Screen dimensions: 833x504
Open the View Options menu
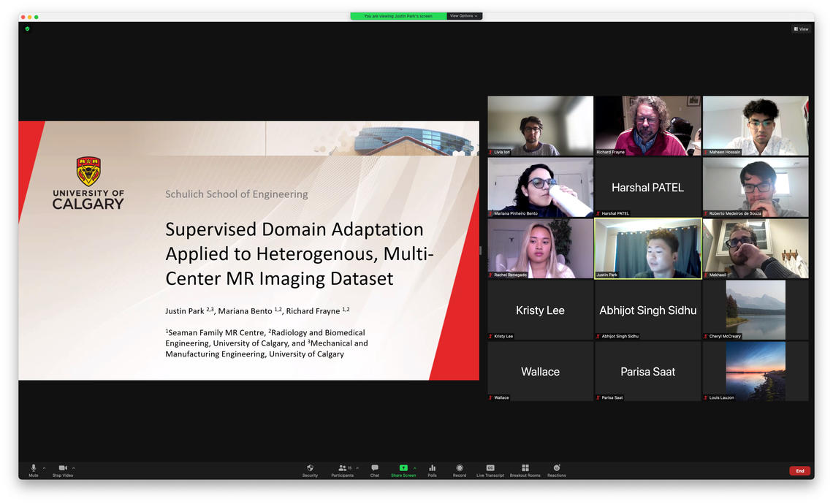(464, 16)
